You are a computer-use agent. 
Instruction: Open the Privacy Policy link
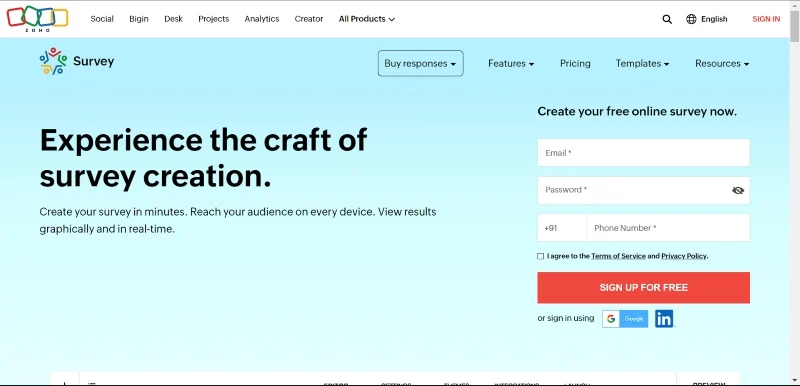click(684, 256)
